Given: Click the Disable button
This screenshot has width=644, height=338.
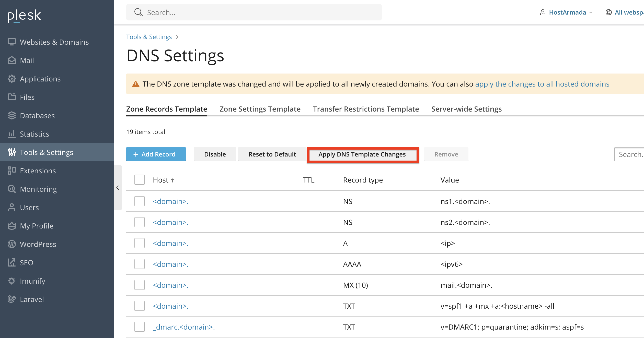Looking at the screenshot, I should coord(215,154).
